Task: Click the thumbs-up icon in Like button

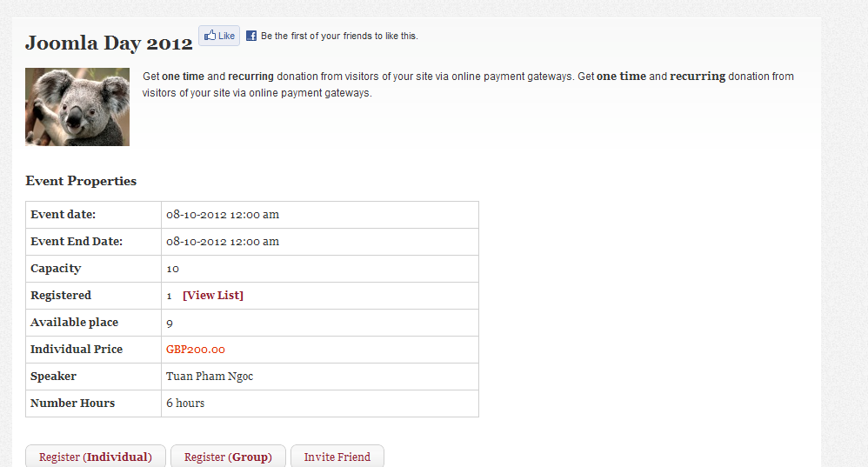Action: tap(210, 36)
